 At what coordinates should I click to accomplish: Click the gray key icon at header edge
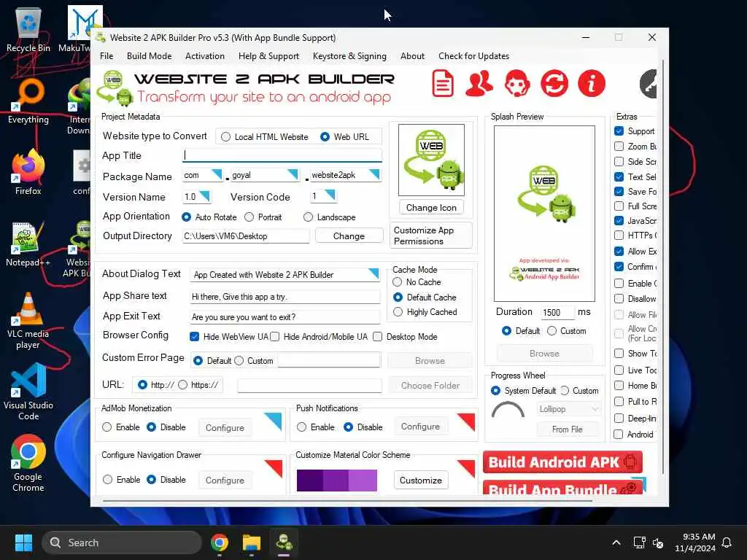(648, 84)
